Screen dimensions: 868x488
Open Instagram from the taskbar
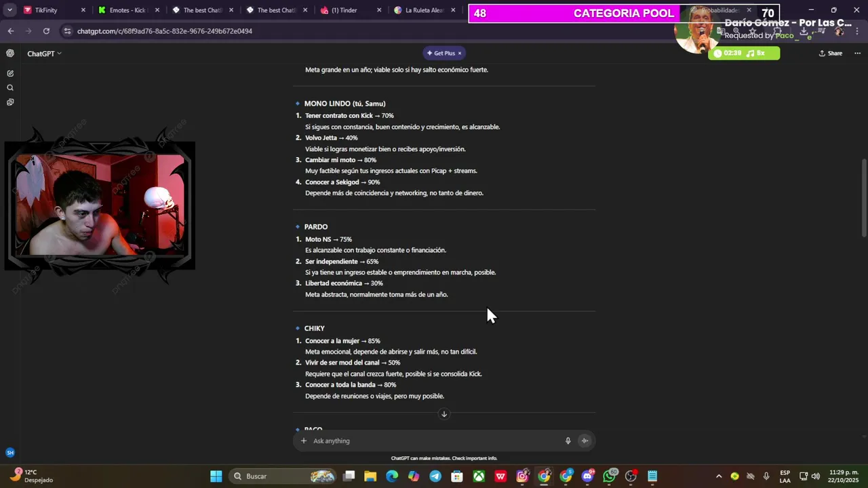tap(522, 476)
